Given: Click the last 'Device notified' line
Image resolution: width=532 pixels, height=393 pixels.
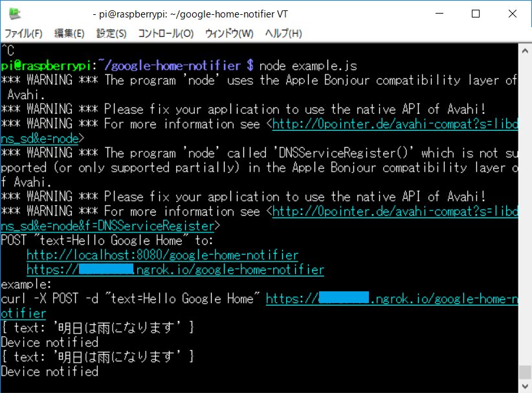Looking at the screenshot, I should point(50,371).
